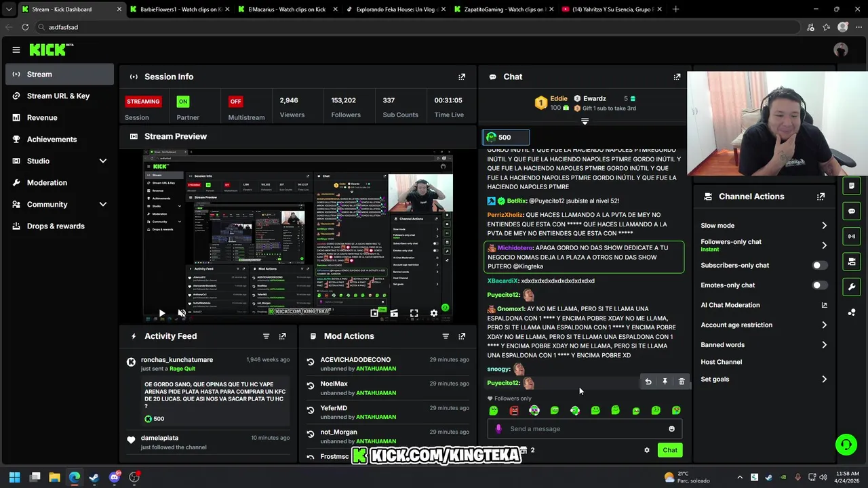Delete Puyecito12's chat message with the trash icon

pyautogui.click(x=682, y=382)
